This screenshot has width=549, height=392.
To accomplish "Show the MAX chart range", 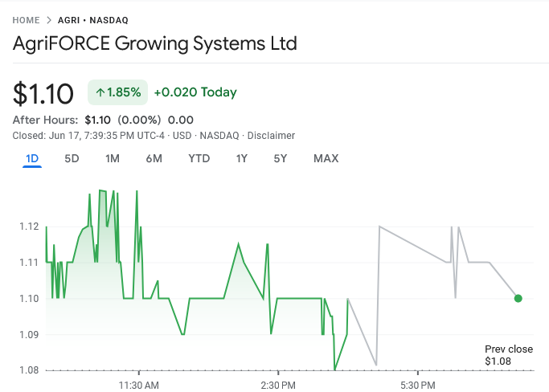I will [326, 158].
